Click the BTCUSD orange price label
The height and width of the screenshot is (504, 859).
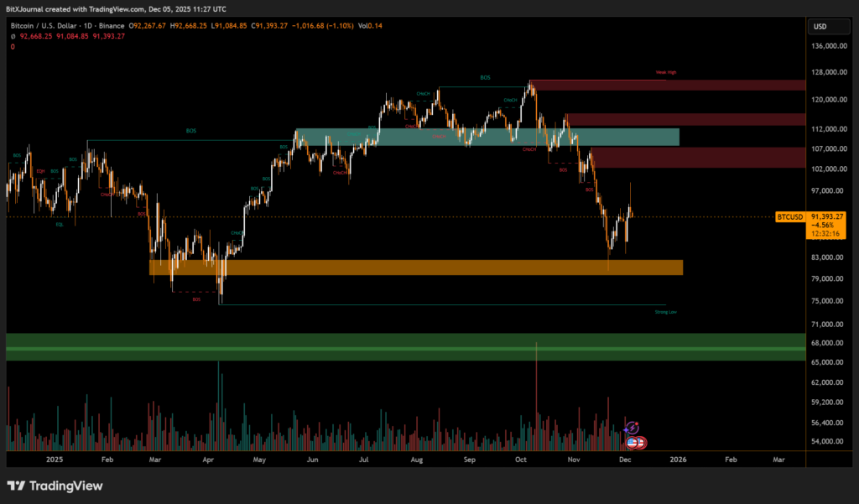(x=790, y=216)
